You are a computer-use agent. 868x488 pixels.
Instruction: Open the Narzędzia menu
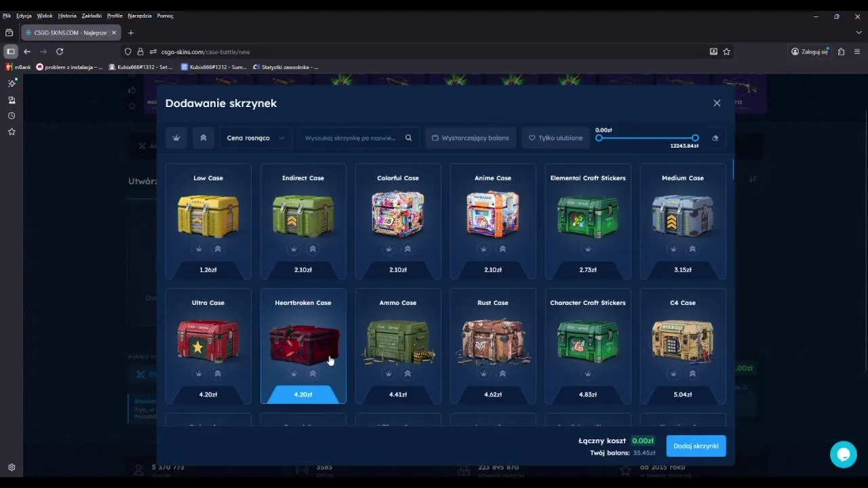tap(140, 16)
